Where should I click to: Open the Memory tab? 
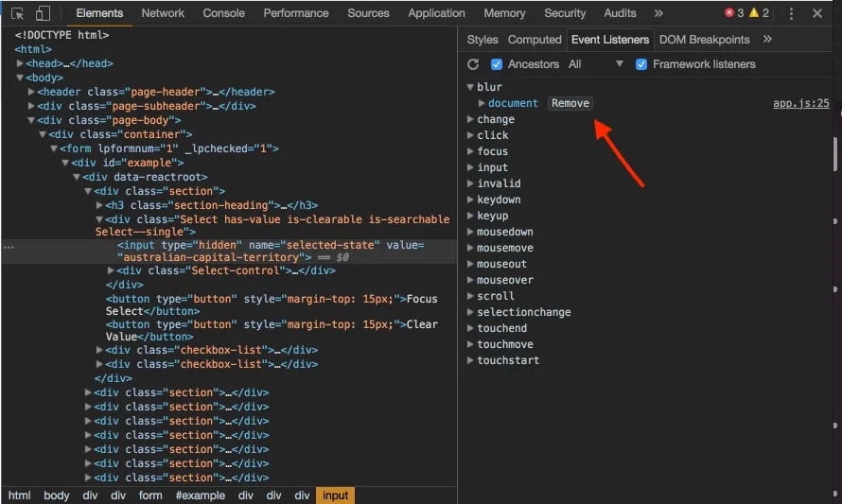[x=504, y=13]
